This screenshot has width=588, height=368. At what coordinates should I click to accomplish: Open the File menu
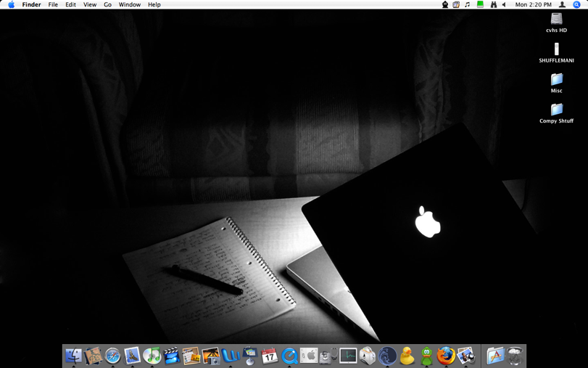(53, 4)
